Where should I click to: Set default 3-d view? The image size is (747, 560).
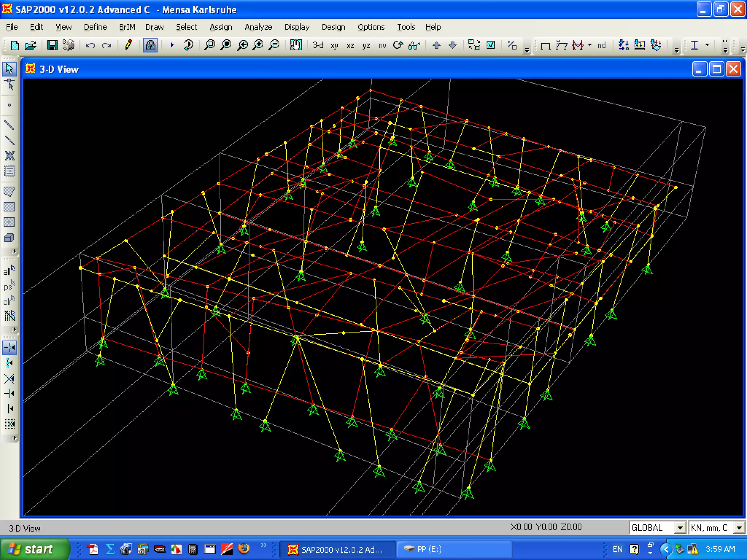(x=318, y=45)
